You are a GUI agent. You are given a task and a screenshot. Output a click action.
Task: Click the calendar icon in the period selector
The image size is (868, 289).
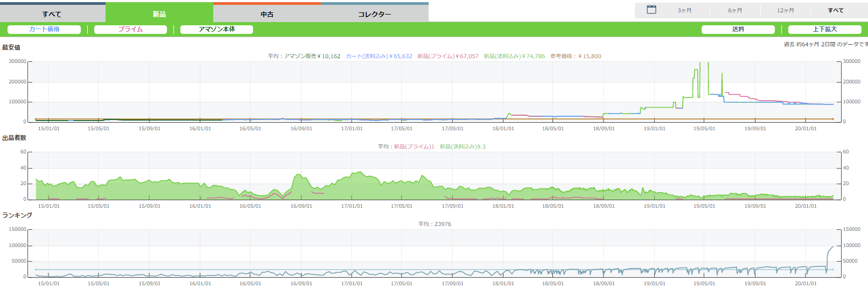pos(651,10)
